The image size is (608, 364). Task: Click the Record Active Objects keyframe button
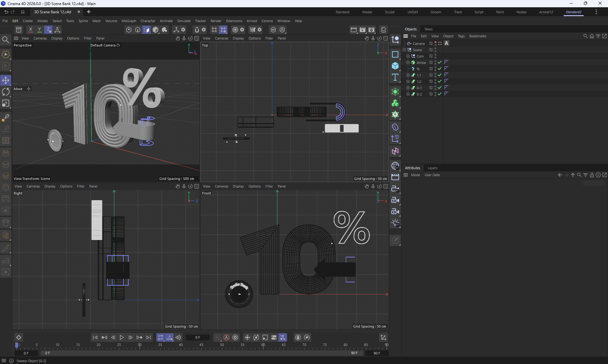click(x=217, y=337)
